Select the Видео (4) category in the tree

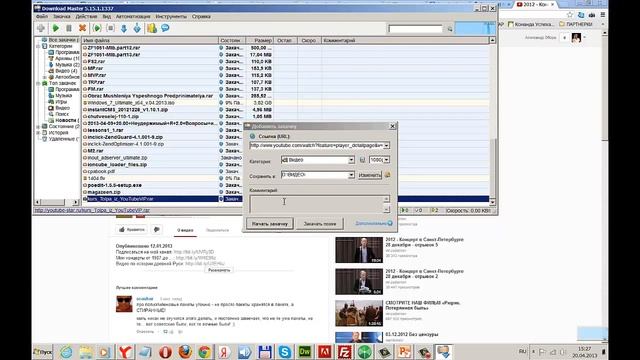[66, 71]
